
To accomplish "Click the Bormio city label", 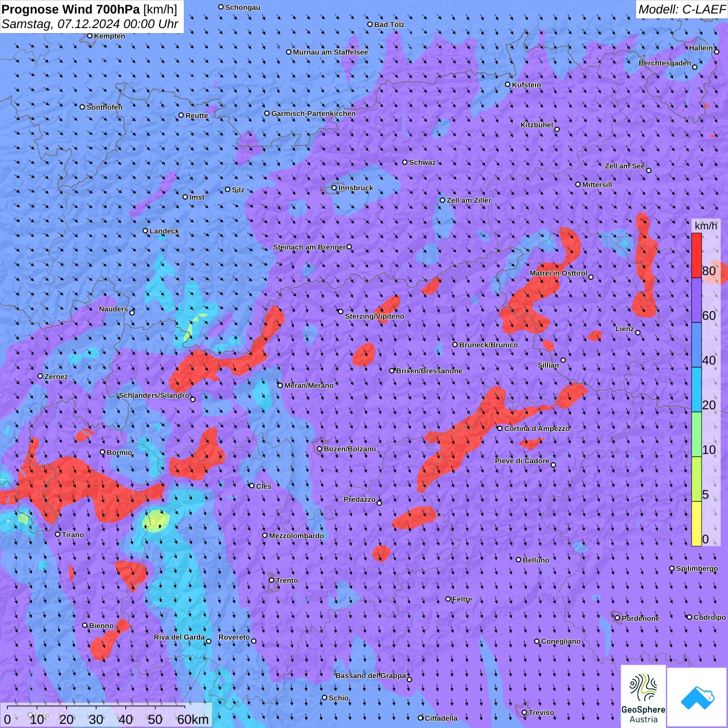I will (120, 452).
